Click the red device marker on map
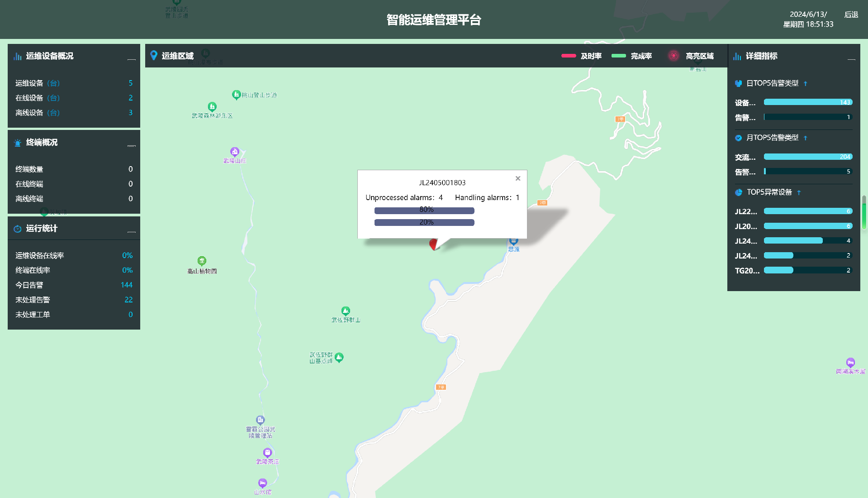The height and width of the screenshot is (498, 868). (x=433, y=244)
